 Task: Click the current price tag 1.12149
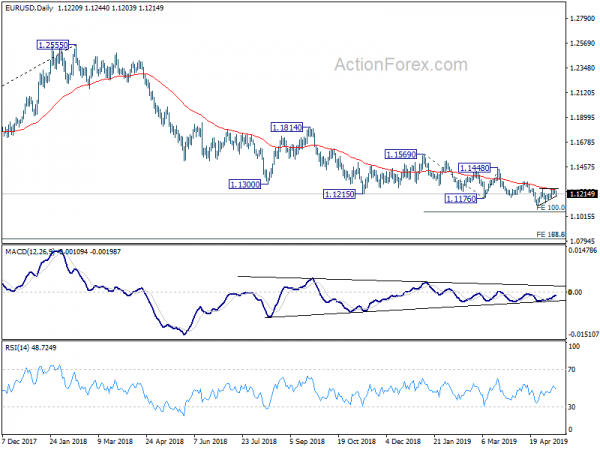pos(582,194)
